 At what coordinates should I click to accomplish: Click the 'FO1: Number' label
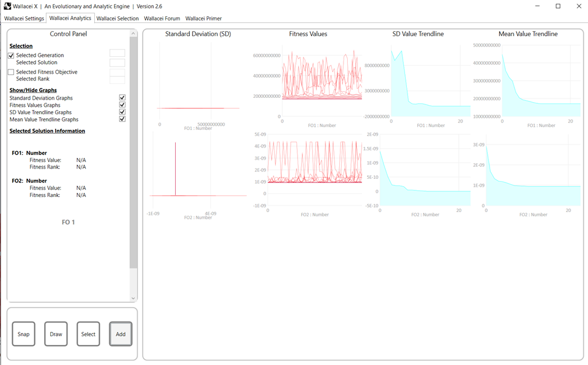29,153
